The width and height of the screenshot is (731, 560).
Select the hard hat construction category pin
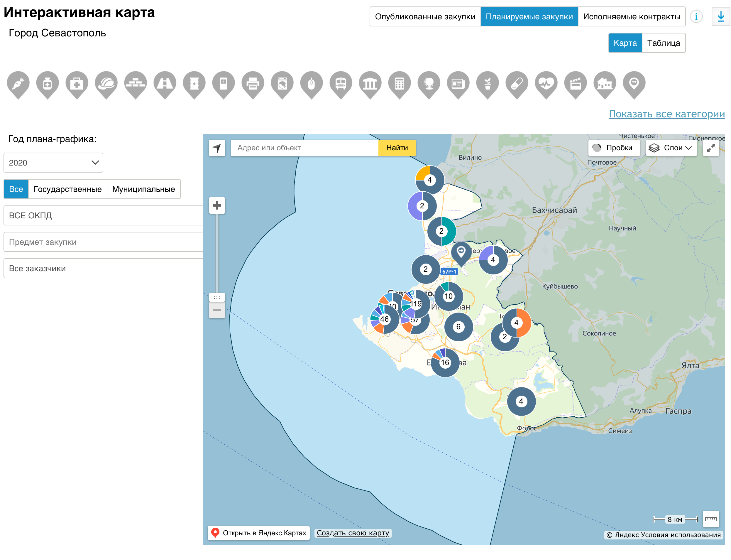point(106,83)
